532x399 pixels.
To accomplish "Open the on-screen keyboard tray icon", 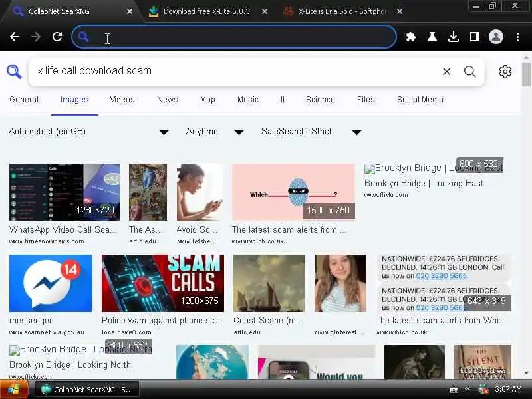I will pyautogui.click(x=454, y=390).
